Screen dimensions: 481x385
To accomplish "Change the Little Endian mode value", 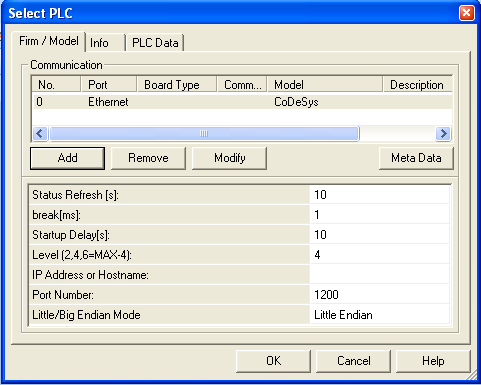I will (379, 315).
